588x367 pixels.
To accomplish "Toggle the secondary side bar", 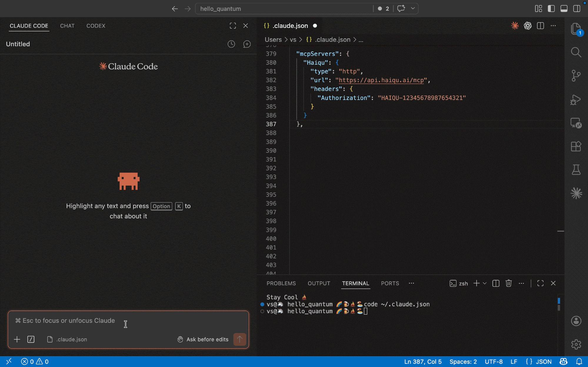I will (577, 9).
